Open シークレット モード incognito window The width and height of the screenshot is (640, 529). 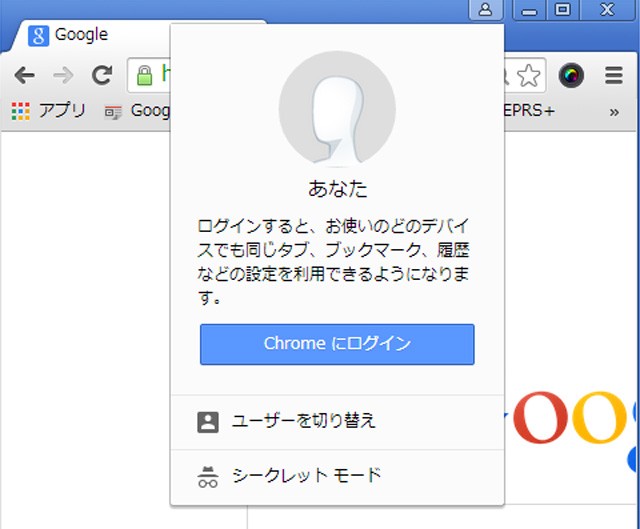click(306, 475)
